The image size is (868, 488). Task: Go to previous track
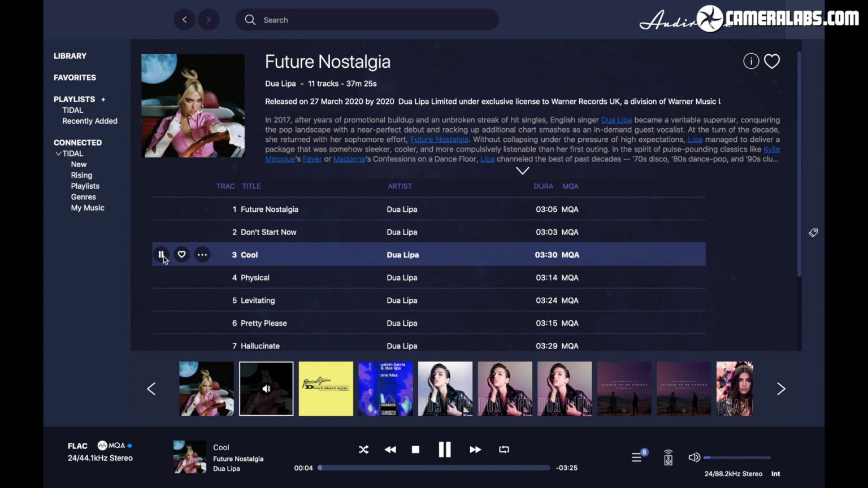coord(390,450)
